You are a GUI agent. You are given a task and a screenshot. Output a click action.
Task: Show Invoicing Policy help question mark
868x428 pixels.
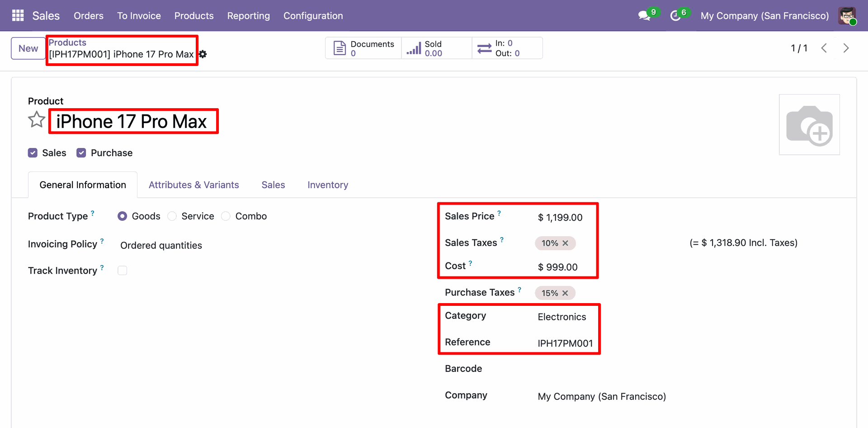tap(102, 241)
